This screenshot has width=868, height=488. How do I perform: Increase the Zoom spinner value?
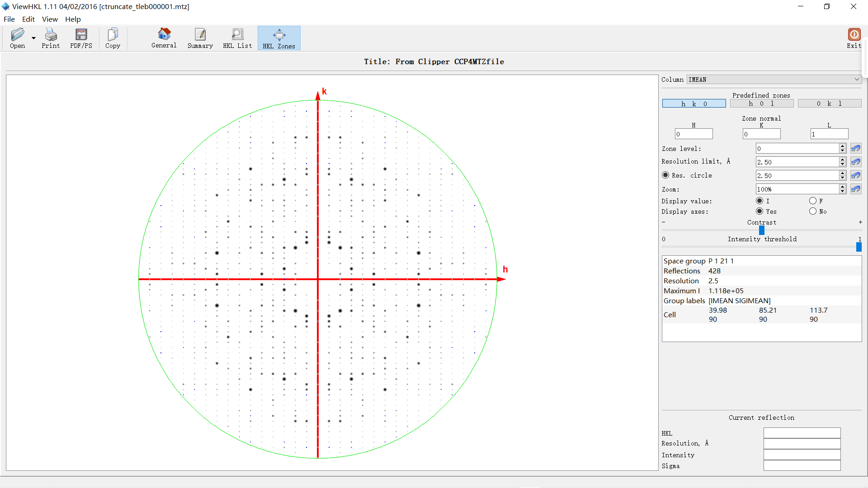tap(842, 187)
